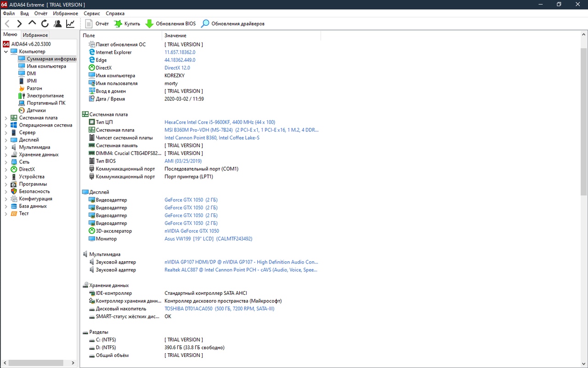Click the Back navigation arrow
Screen dimensions: 588x368
point(7,23)
